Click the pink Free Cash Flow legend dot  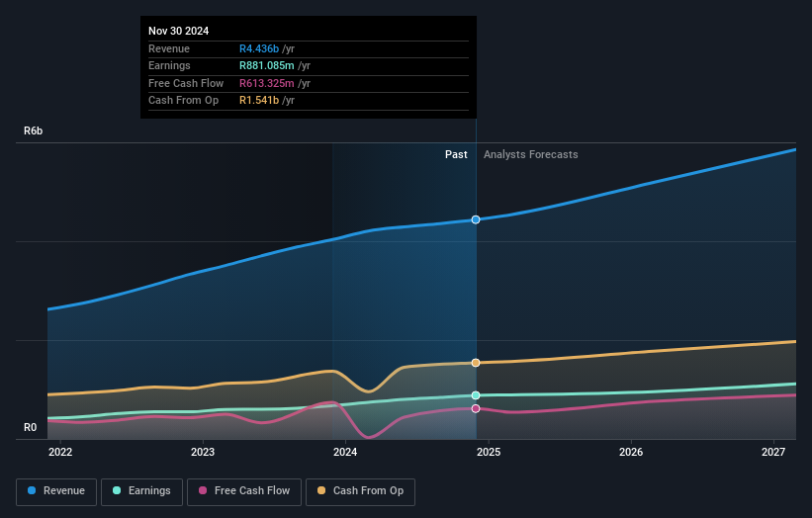(203, 490)
